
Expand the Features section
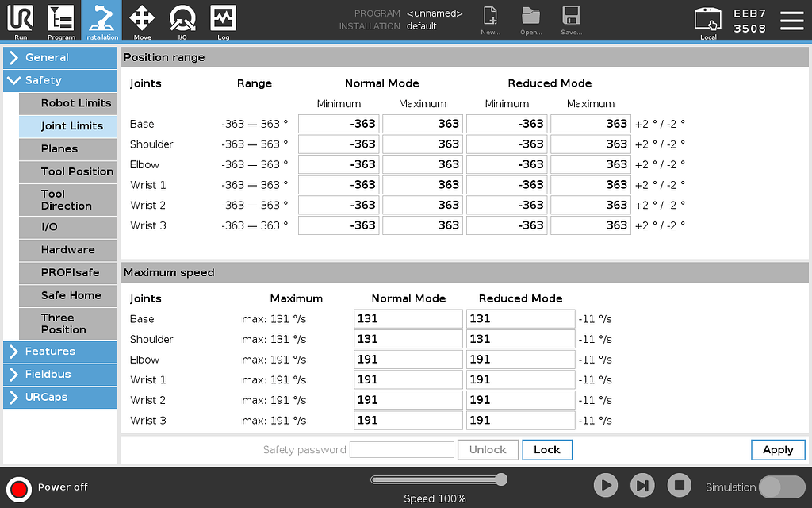coord(59,352)
